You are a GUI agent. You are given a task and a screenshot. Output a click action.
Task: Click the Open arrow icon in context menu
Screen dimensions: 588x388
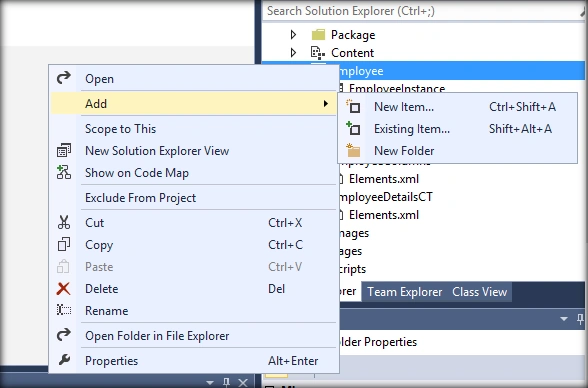64,78
